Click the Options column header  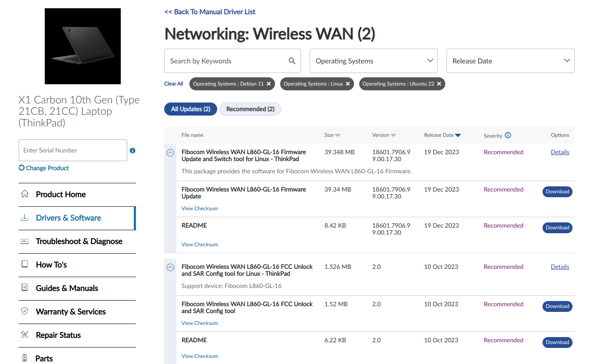560,135
